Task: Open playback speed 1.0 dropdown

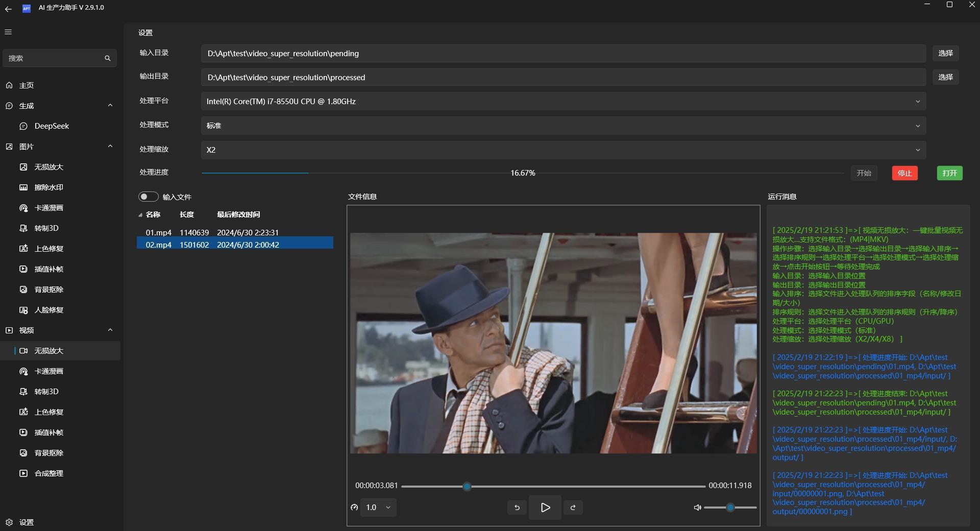Action: click(379, 508)
